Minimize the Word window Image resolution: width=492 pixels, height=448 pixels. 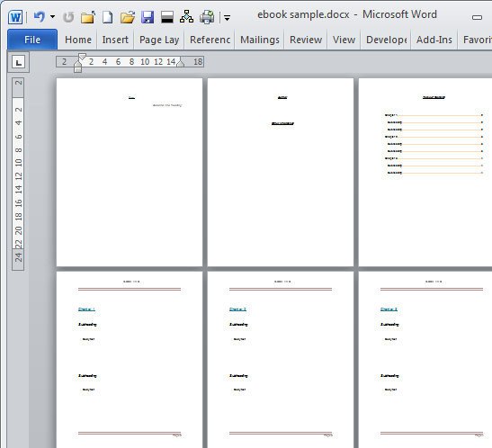pos(477,18)
